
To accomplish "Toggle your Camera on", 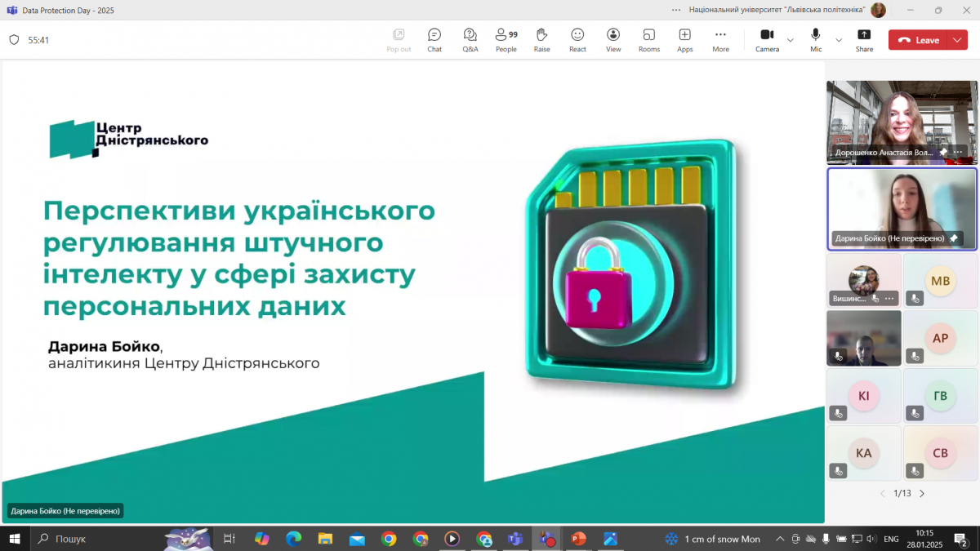I will pos(767,38).
